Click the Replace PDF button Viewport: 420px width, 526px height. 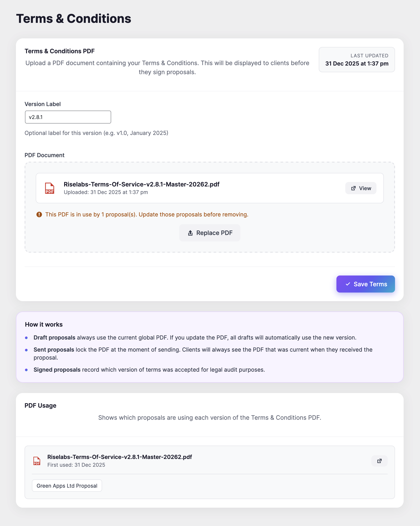[x=210, y=233]
